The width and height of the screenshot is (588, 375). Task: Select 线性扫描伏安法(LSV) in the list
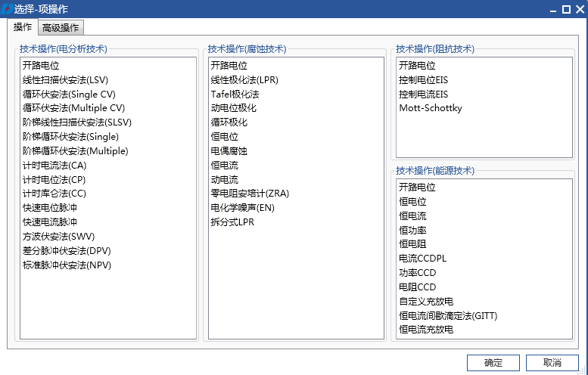[x=65, y=80]
